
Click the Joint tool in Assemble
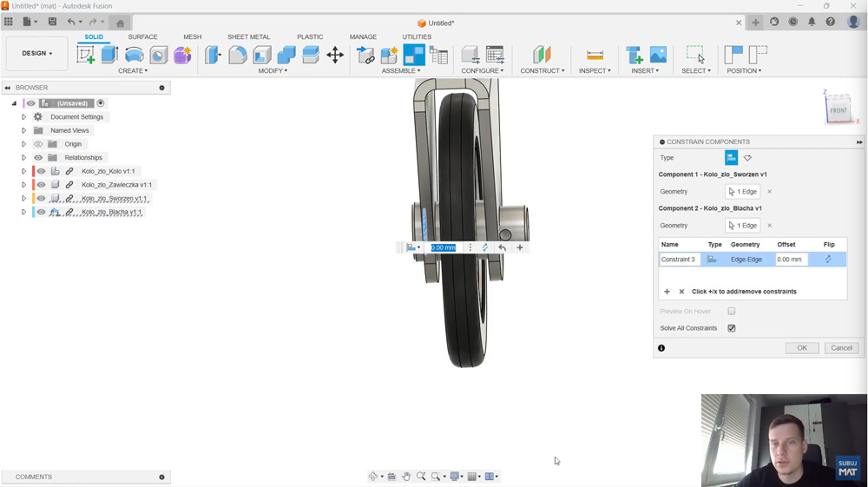pos(414,55)
